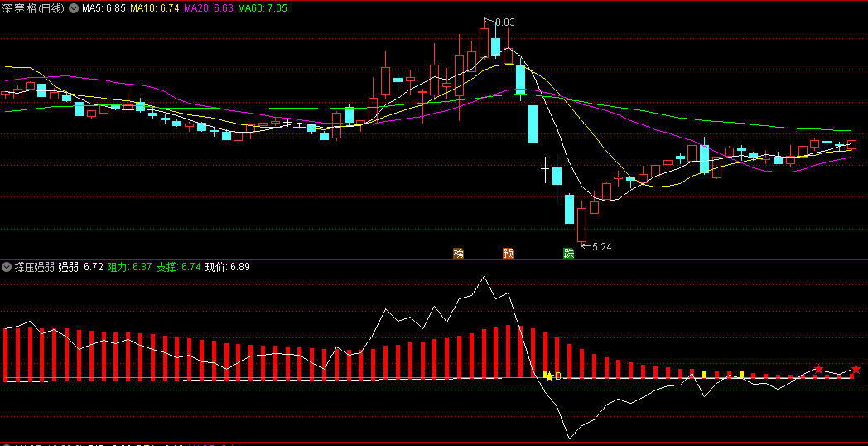Image resolution: width=868 pixels, height=446 pixels.
Task: Click the yellow star buy signal marker
Action: (x=549, y=376)
